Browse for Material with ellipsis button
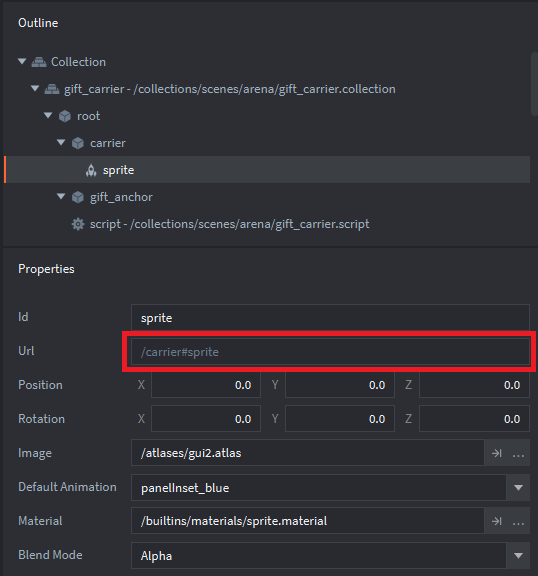The image size is (538, 576). coord(518,523)
